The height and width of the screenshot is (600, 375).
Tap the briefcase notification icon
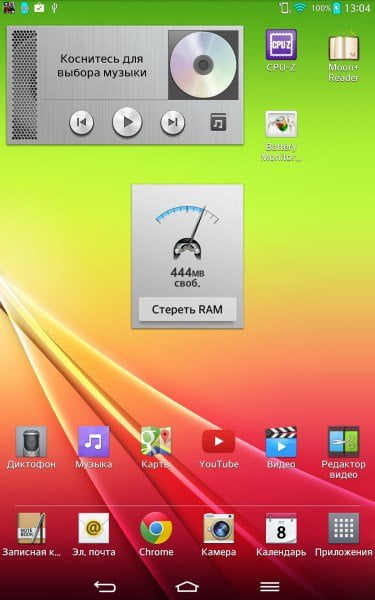pos(39,8)
